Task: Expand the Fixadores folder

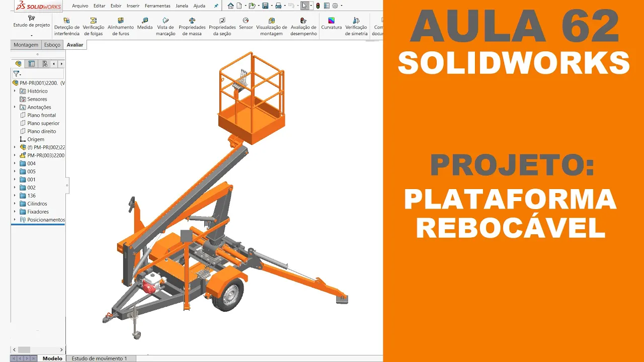Action: coord(15,212)
